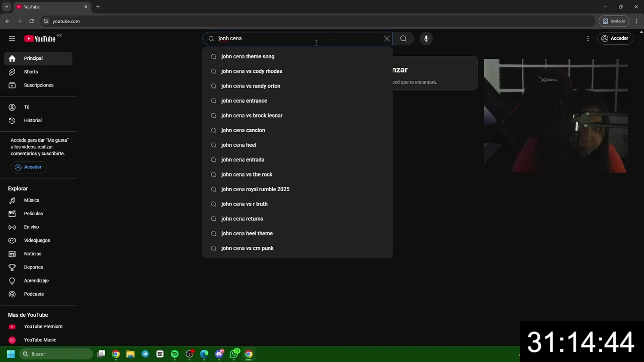Open Videojuegos under Explorar
Image resolution: width=644 pixels, height=362 pixels.
[38, 240]
